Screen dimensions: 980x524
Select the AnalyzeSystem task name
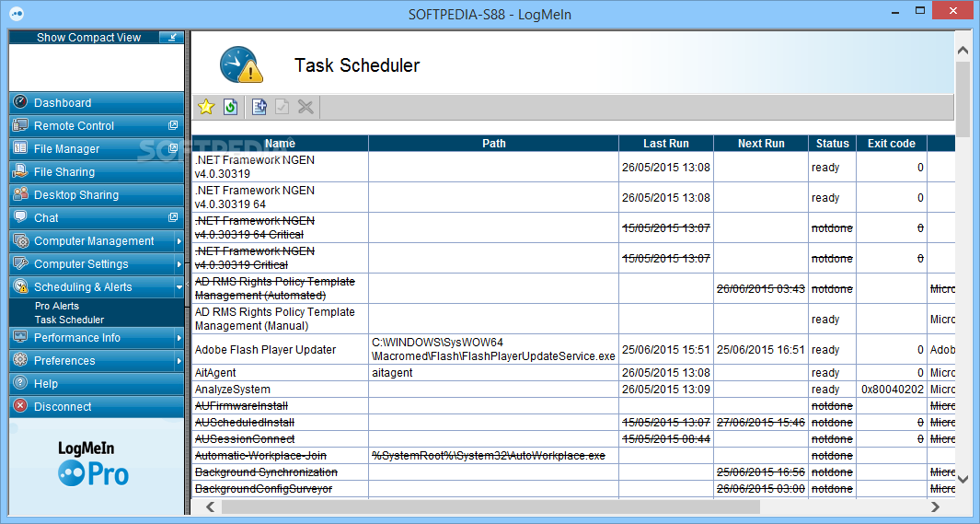click(233, 389)
